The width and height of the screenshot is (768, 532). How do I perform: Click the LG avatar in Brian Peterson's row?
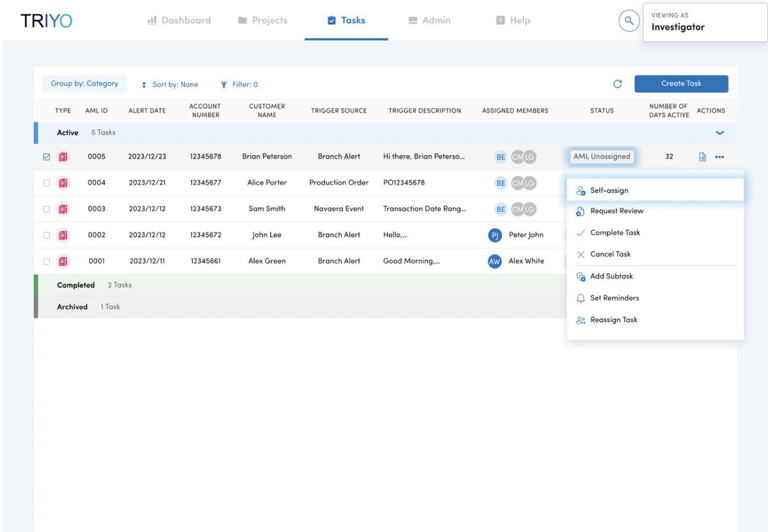pyautogui.click(x=529, y=157)
